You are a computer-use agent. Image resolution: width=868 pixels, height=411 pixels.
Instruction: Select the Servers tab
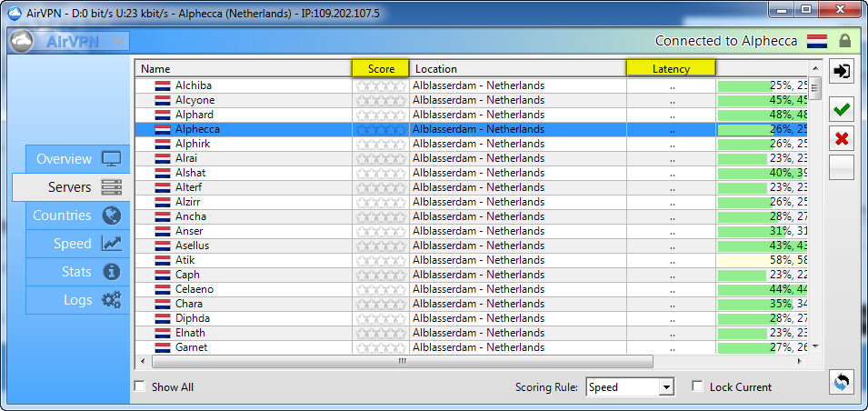point(71,187)
